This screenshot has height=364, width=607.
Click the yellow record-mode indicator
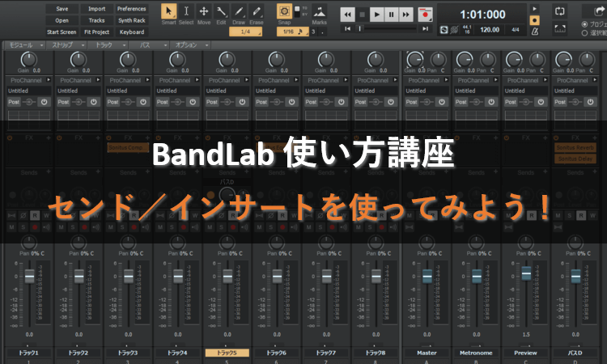[535, 20]
